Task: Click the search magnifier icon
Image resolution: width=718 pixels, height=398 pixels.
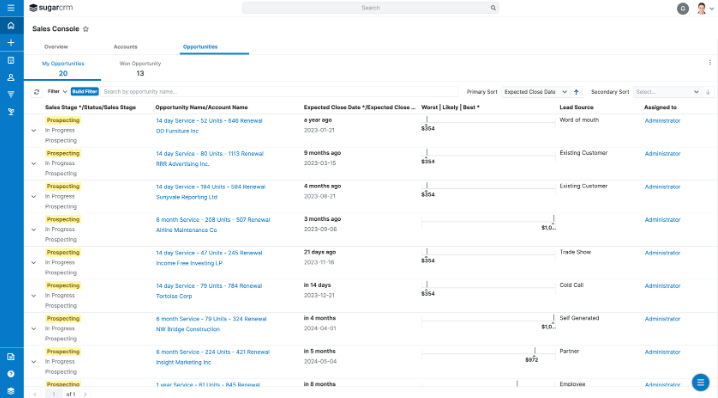Action: coord(493,8)
